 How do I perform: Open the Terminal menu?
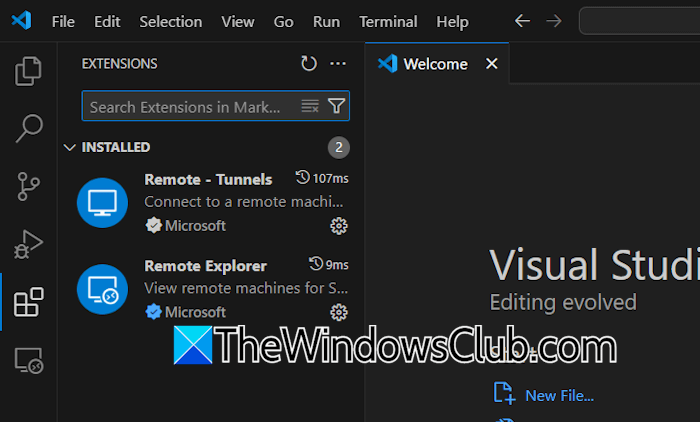point(388,21)
